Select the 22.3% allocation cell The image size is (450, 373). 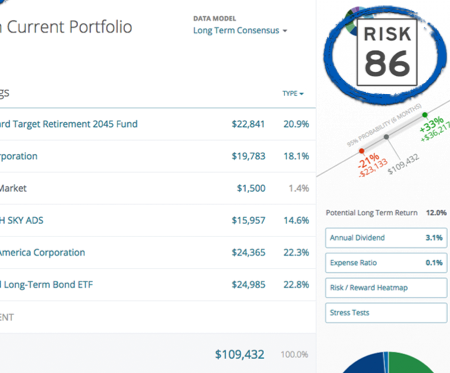point(296,252)
